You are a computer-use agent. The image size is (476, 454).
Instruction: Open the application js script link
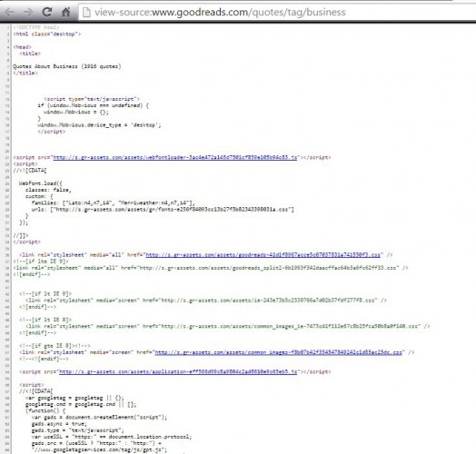[178, 371]
